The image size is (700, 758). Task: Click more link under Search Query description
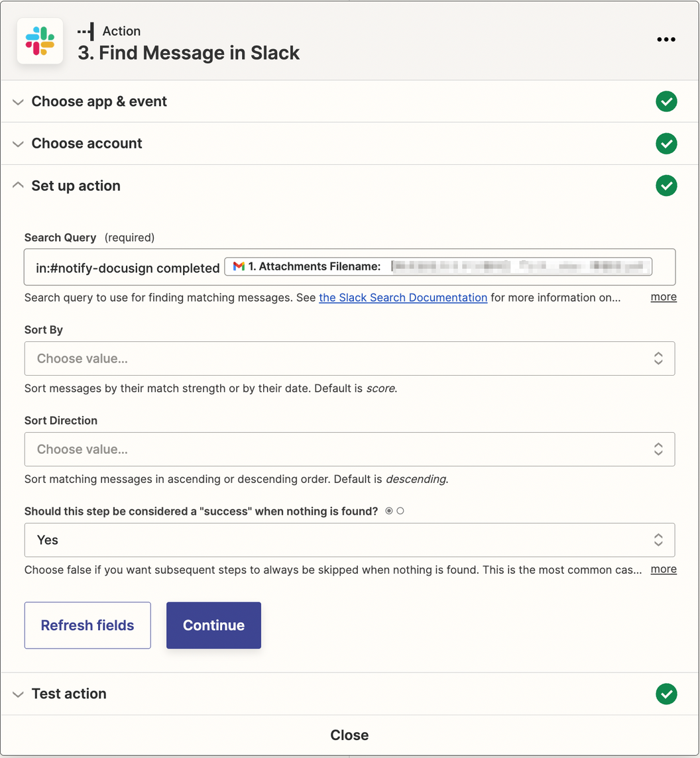[664, 297]
